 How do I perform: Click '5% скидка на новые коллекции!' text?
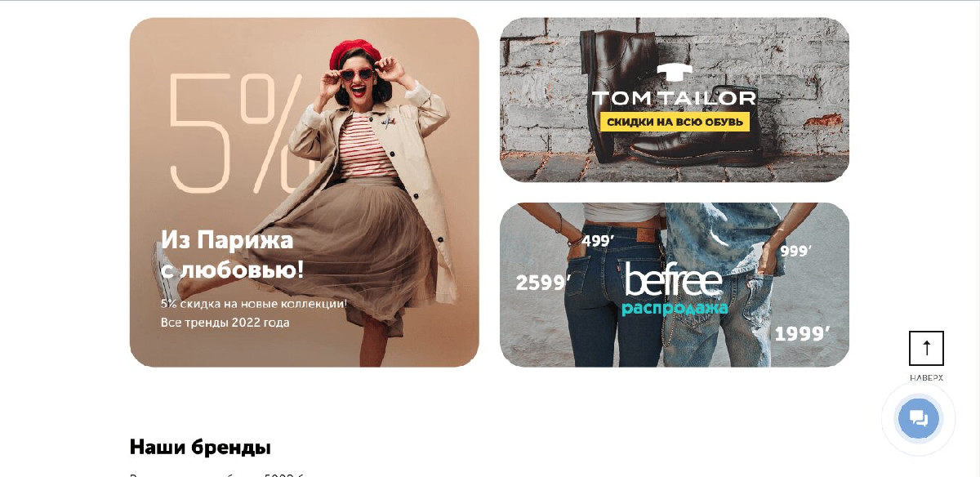tap(254, 303)
